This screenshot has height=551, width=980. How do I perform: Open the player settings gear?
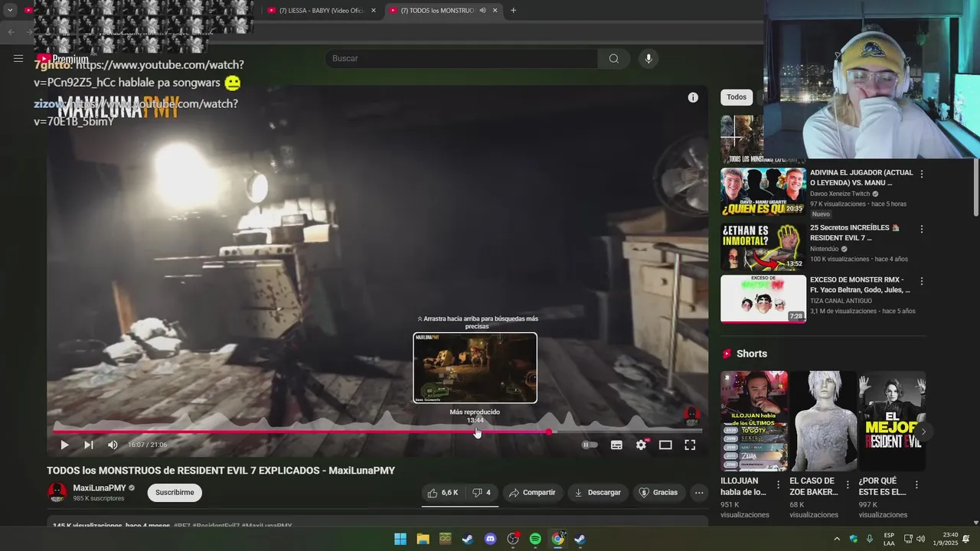click(642, 445)
